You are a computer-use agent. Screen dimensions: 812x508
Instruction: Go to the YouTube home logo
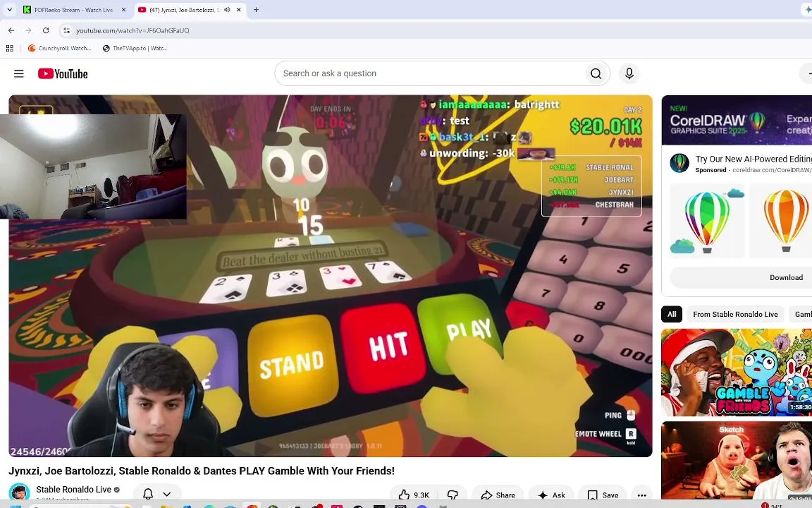(x=63, y=73)
